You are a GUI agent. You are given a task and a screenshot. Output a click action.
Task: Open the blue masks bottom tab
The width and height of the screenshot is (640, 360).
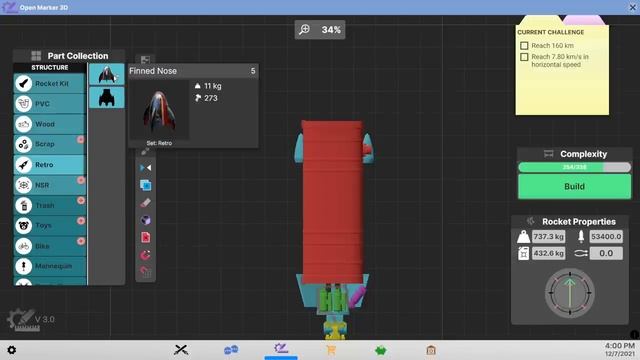coord(231,350)
